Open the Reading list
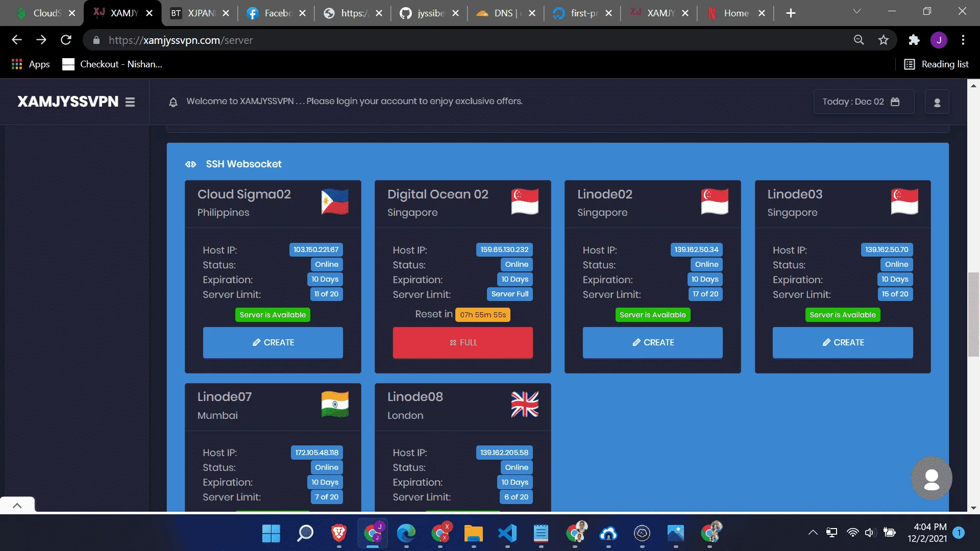The image size is (980, 551). (936, 64)
